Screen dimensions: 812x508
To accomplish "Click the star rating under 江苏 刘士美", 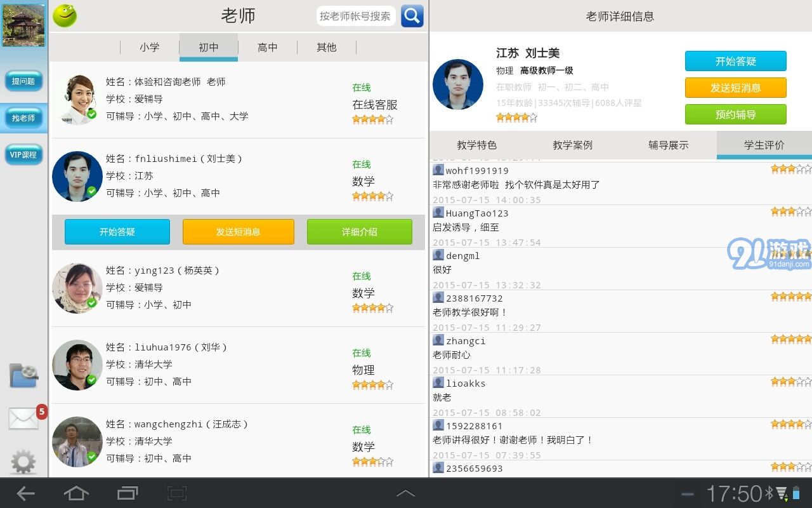I will 516,117.
